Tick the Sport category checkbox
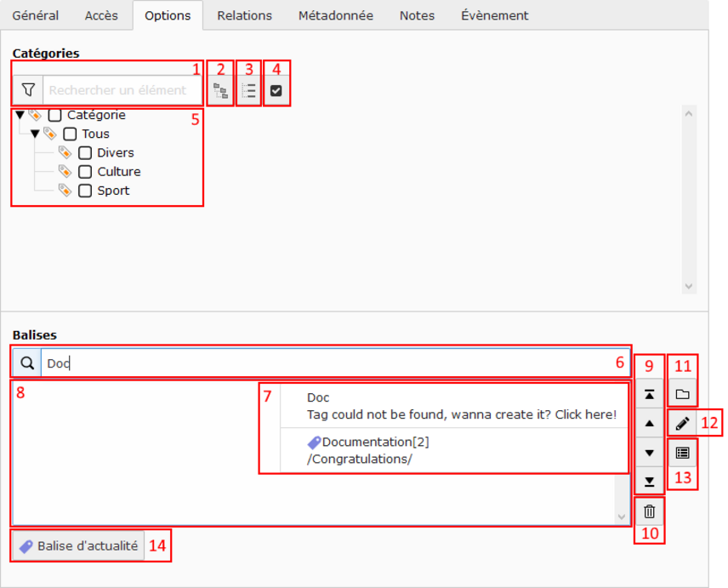 click(x=85, y=191)
